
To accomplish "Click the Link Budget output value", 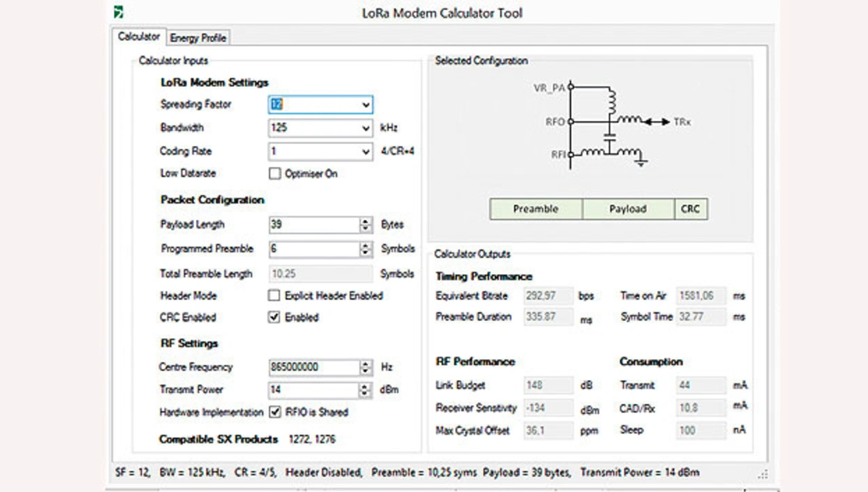I will [x=549, y=385].
